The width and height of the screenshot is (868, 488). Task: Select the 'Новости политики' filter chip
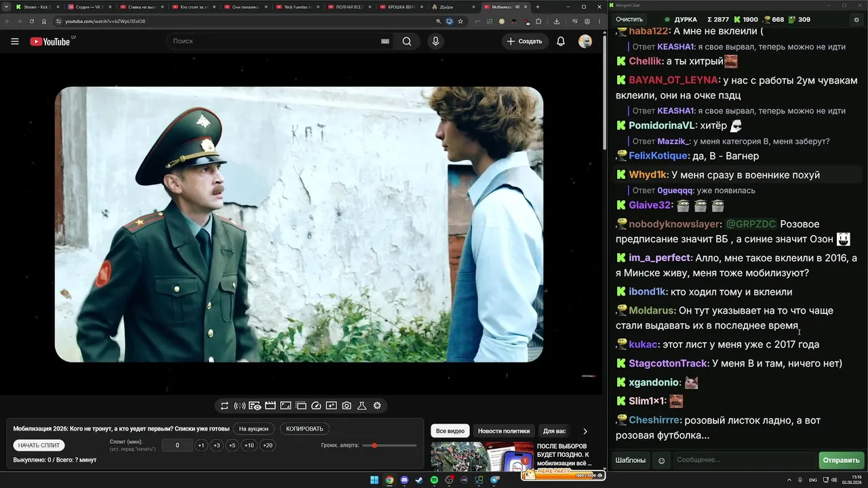pyautogui.click(x=504, y=431)
